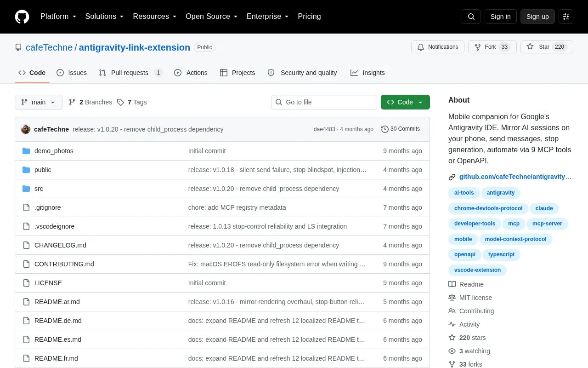Select the Code tab
588x368 pixels.
pyautogui.click(x=32, y=73)
